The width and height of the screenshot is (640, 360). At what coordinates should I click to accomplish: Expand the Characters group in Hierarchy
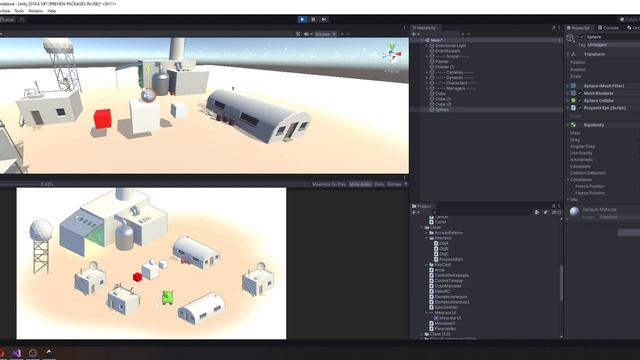(427, 83)
